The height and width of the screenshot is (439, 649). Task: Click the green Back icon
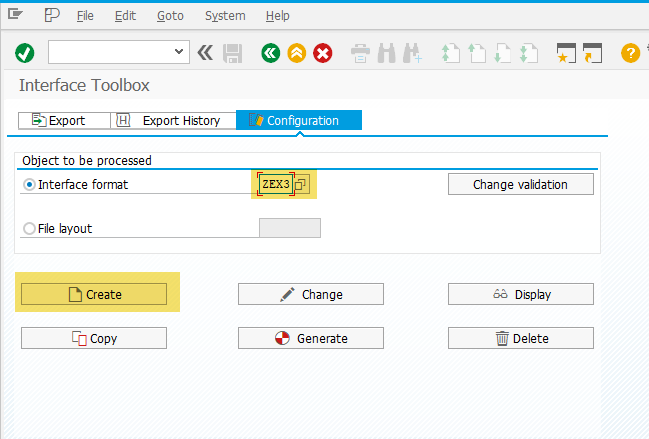[x=271, y=53]
